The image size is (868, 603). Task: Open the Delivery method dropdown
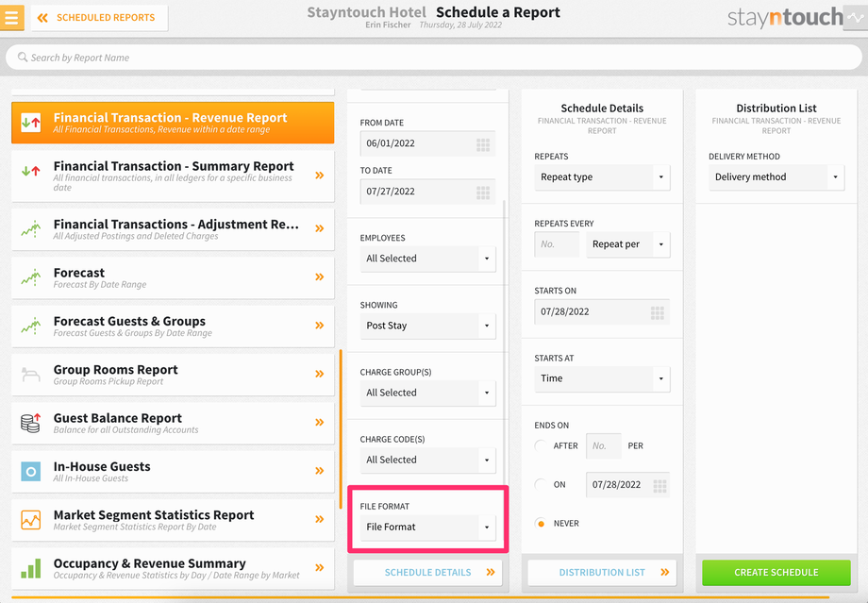776,177
